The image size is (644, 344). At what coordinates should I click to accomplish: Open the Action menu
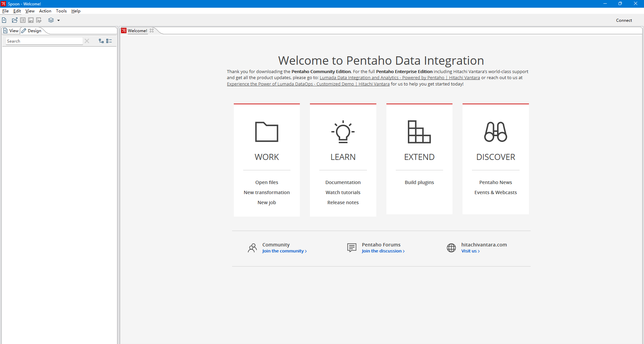coord(45,11)
